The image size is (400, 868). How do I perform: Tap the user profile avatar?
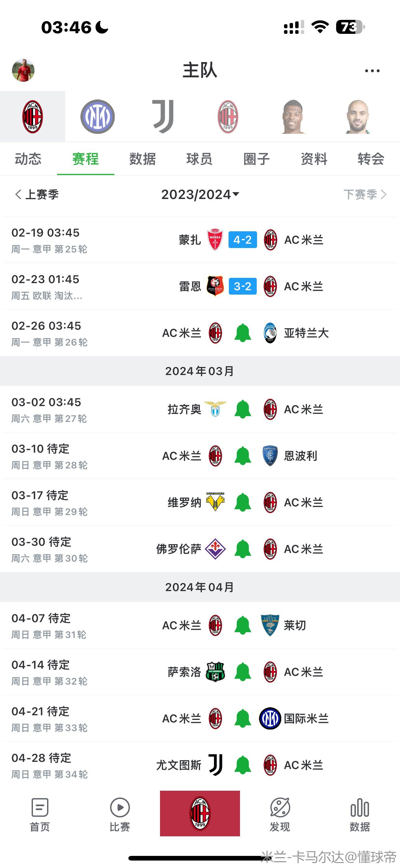[x=23, y=70]
